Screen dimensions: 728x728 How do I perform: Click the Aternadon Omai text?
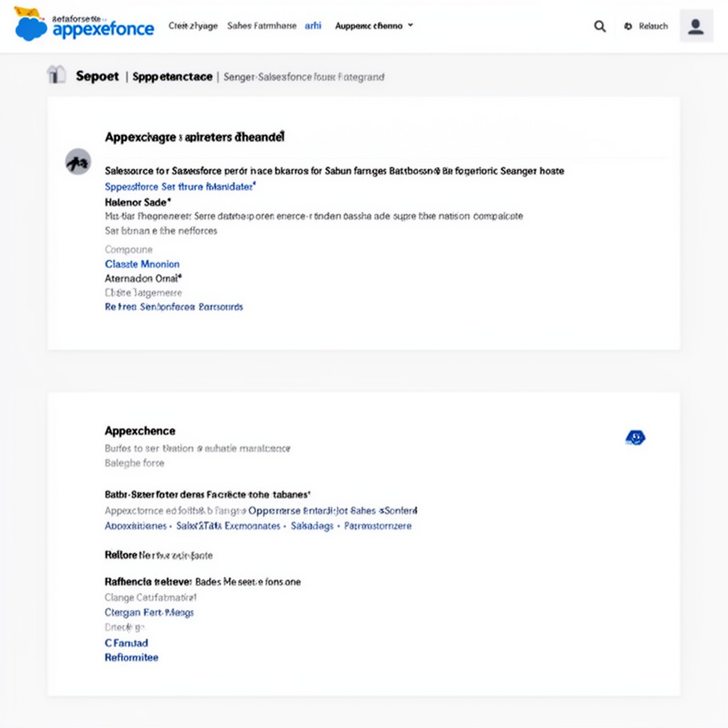coord(143,278)
